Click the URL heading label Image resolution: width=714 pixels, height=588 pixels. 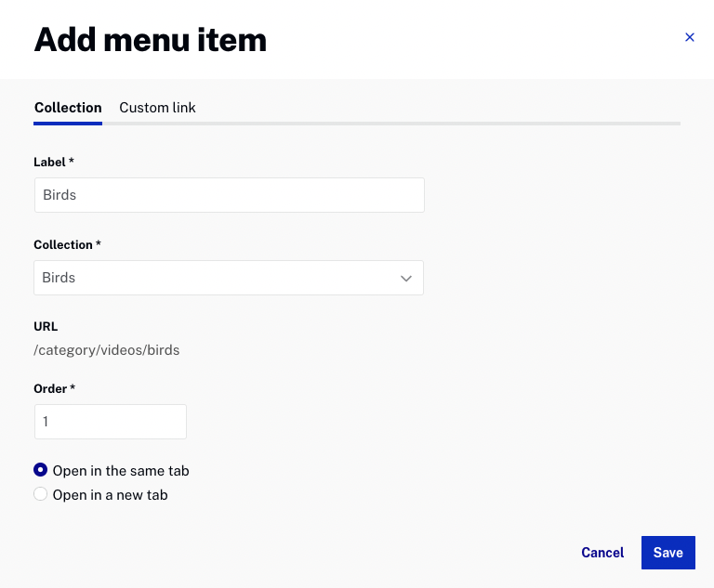click(x=46, y=326)
